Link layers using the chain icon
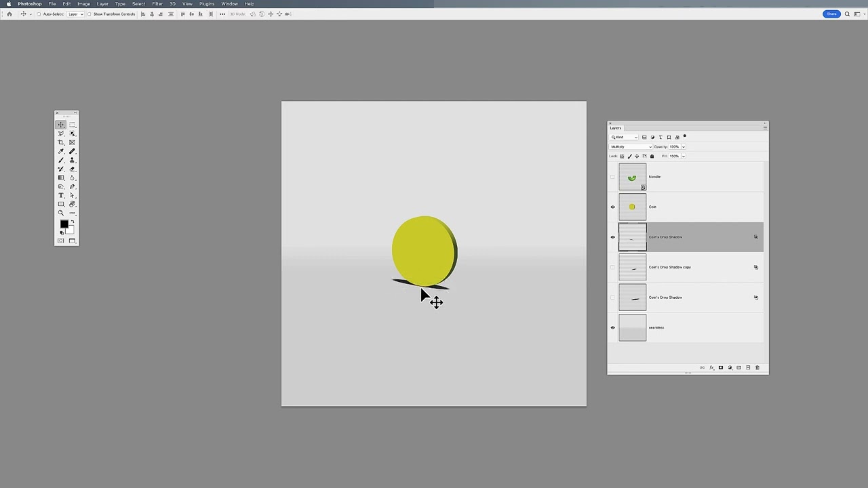The width and height of the screenshot is (868, 488). (703, 367)
